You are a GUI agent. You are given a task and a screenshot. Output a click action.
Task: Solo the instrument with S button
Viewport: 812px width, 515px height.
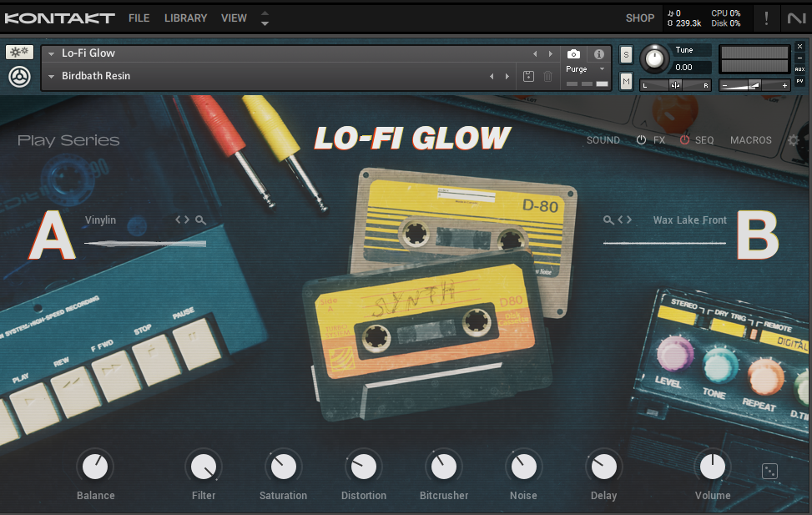click(x=626, y=55)
